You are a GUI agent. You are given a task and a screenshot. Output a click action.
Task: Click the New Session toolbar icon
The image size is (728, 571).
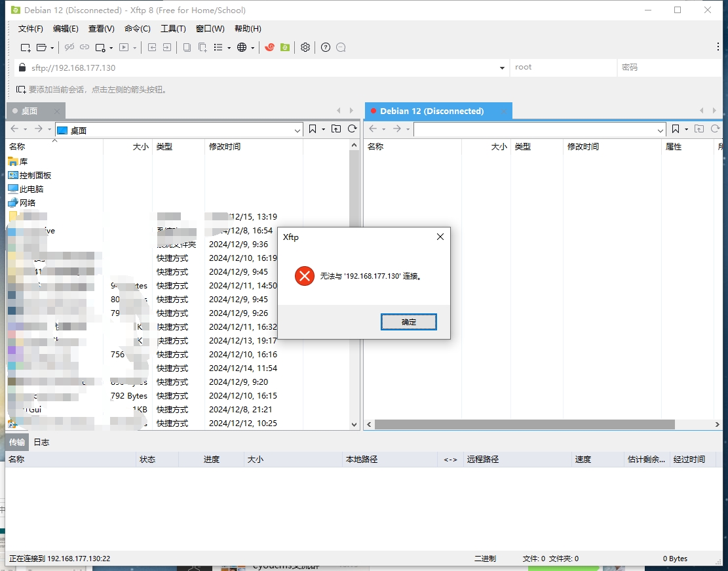25,47
